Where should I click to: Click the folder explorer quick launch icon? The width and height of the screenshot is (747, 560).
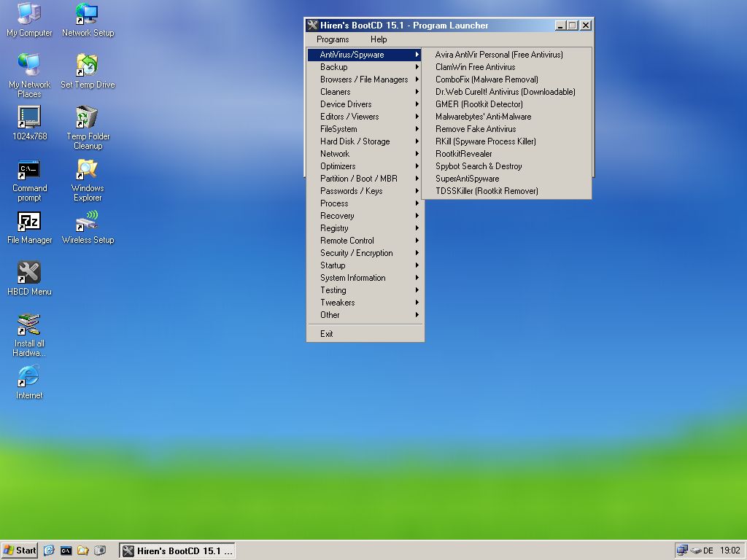click(x=83, y=551)
